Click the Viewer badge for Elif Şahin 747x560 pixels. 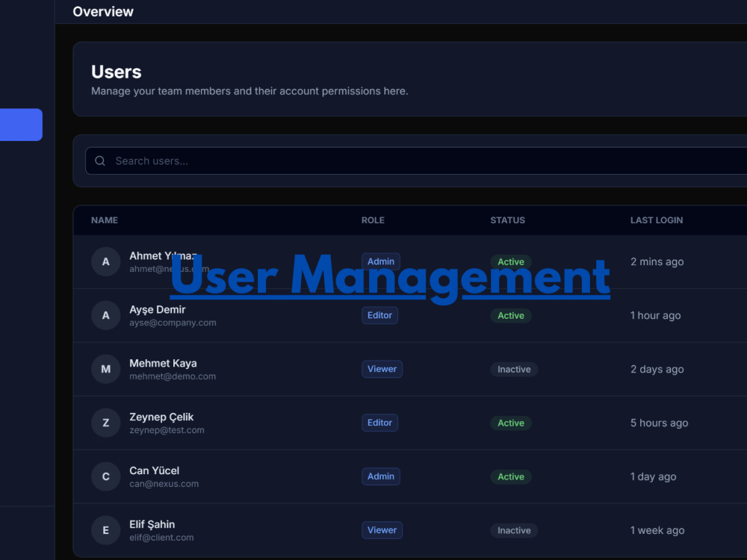[382, 530]
